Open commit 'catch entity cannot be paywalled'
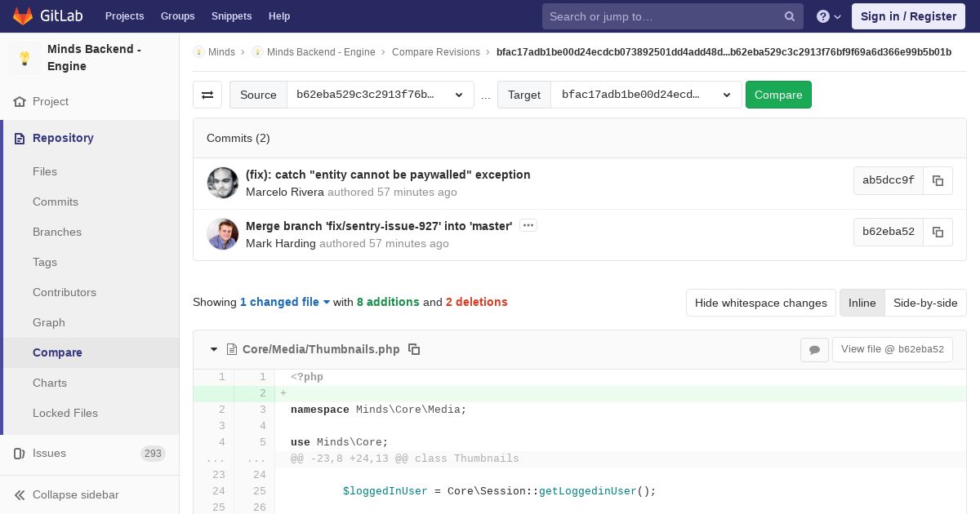The image size is (980, 514). pos(388,175)
